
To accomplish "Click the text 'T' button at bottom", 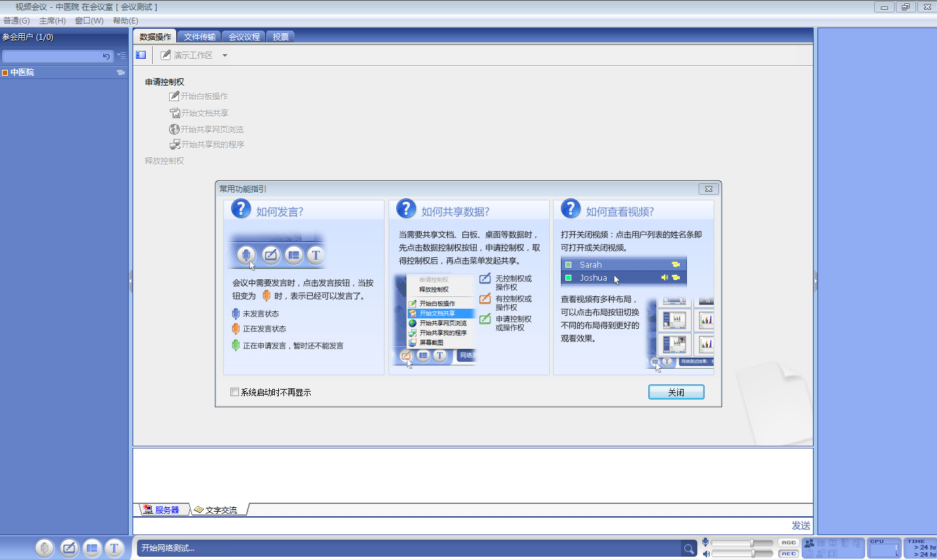I will coord(114,548).
